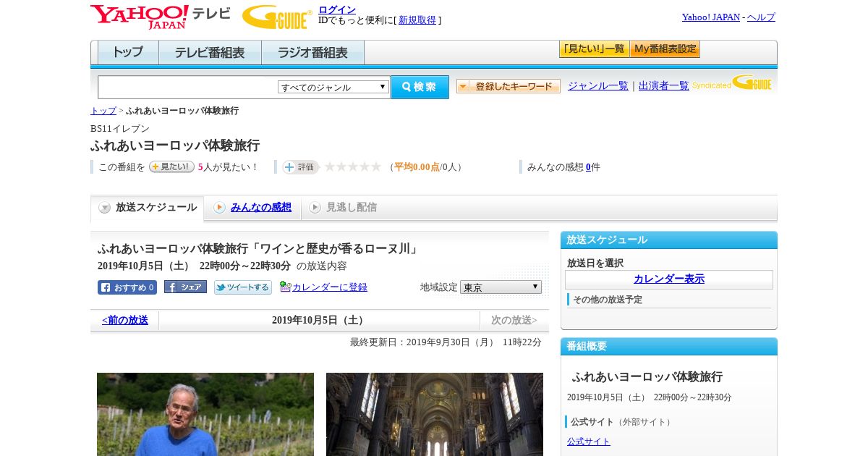
Task: Click the Facebook シェア button
Action: [185, 287]
